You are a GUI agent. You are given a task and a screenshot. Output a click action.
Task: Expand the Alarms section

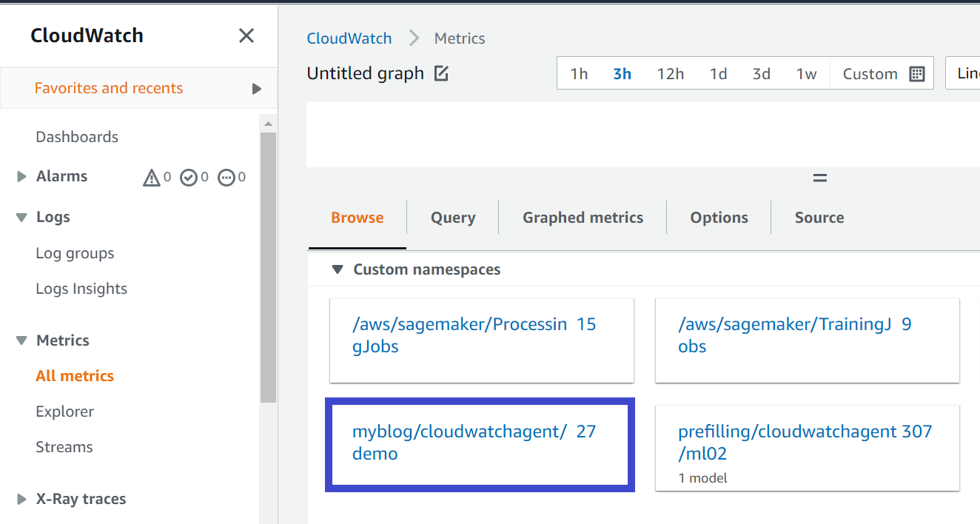21,177
